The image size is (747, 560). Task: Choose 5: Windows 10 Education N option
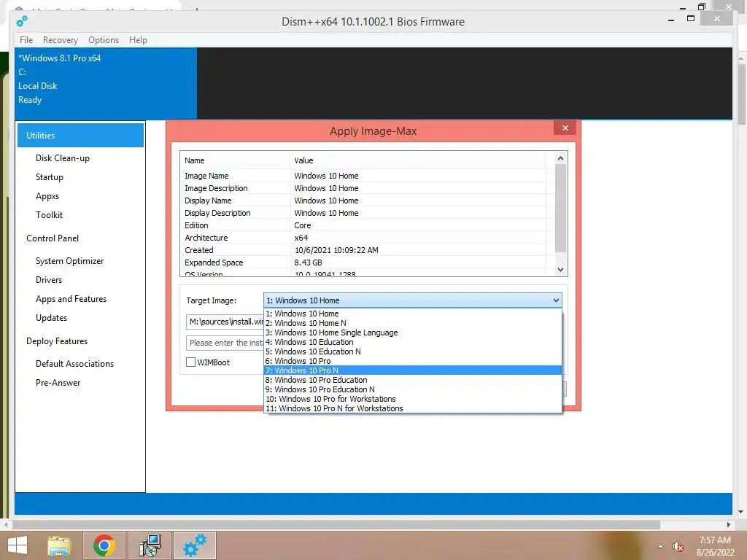(x=413, y=351)
